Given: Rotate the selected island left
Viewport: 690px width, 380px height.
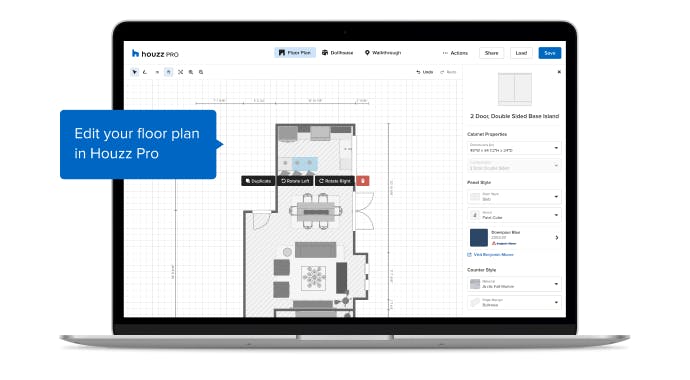Looking at the screenshot, I should click(x=295, y=181).
